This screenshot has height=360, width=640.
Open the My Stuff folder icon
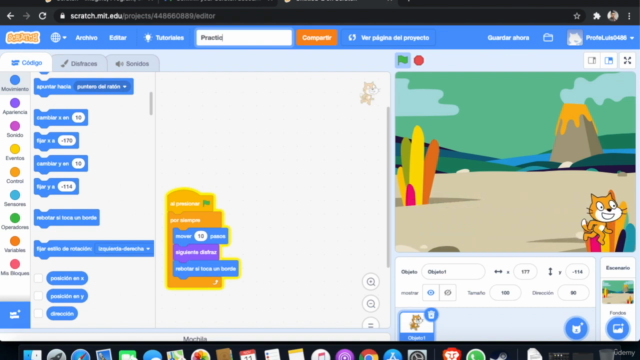pyautogui.click(x=548, y=38)
